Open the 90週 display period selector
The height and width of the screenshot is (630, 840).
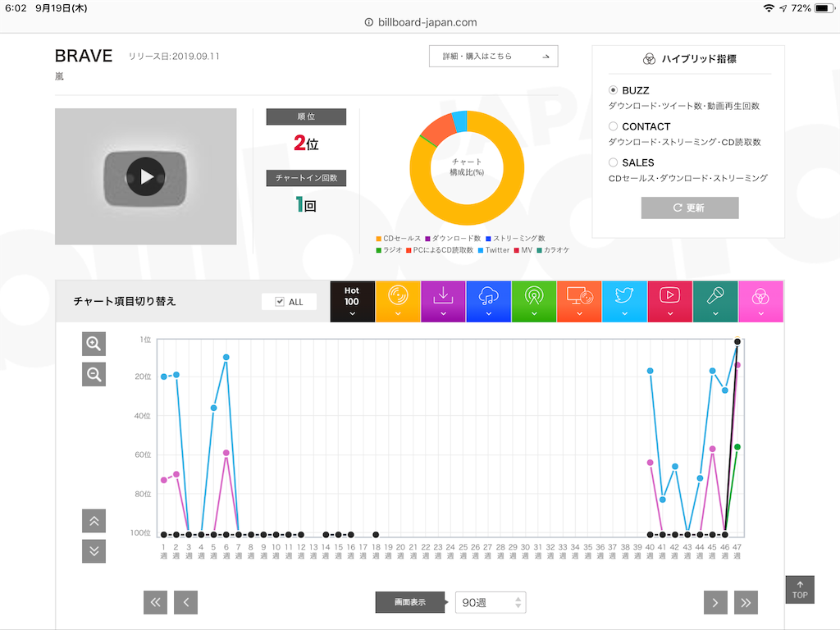(x=490, y=602)
